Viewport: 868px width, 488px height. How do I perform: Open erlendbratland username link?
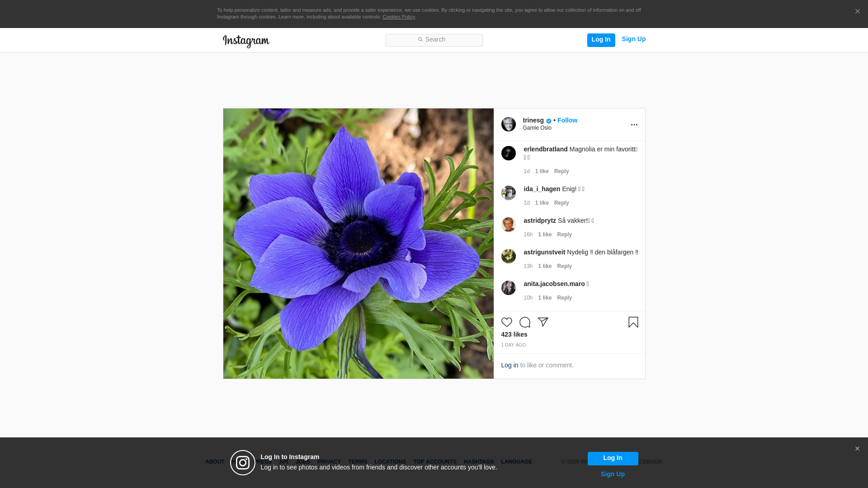pyautogui.click(x=545, y=149)
